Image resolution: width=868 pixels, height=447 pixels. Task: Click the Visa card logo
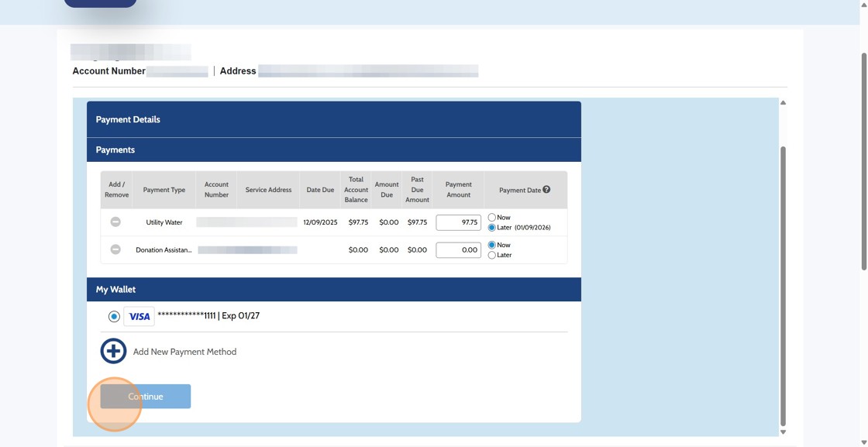(139, 316)
